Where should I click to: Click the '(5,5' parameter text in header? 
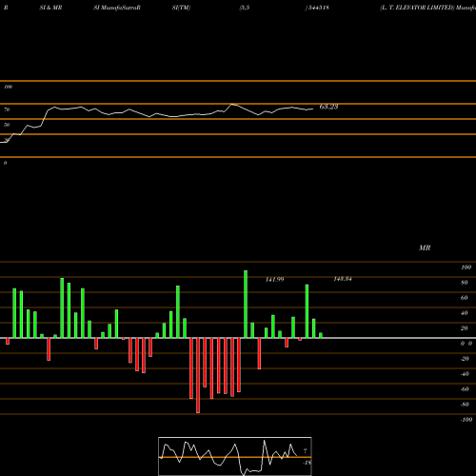245,8
